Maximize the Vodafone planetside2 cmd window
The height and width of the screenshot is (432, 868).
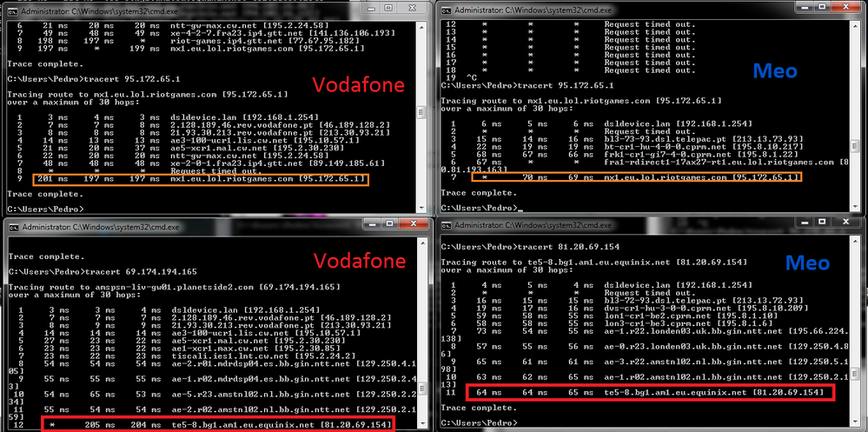(388, 223)
